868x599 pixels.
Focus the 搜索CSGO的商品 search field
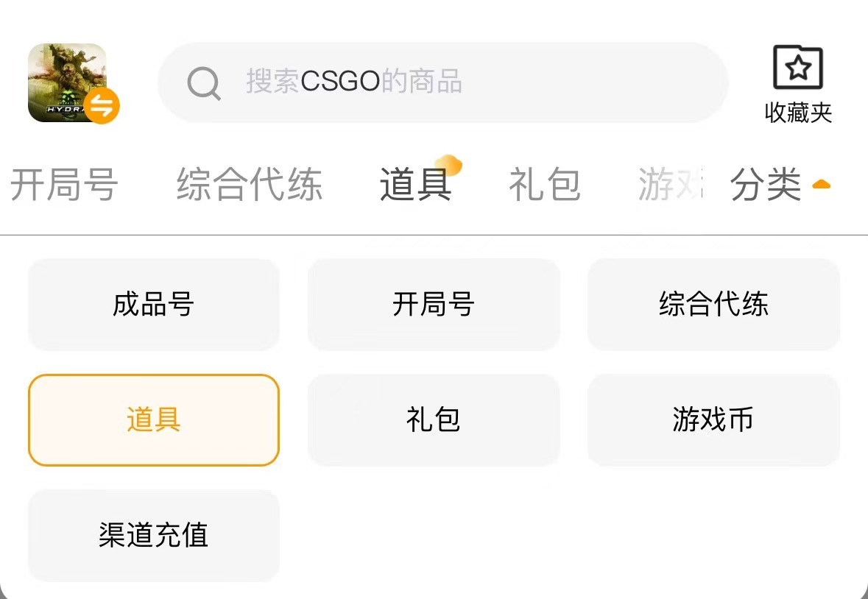tap(456, 82)
